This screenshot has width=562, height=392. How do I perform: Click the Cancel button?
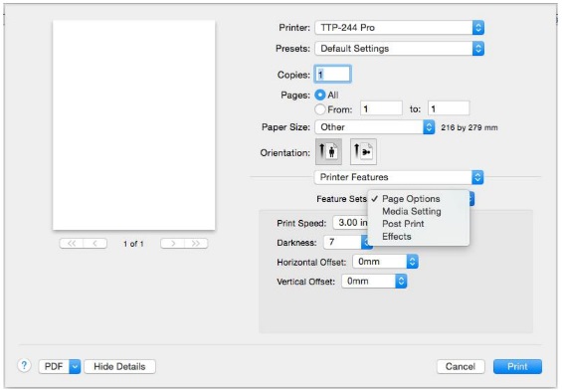coord(461,366)
